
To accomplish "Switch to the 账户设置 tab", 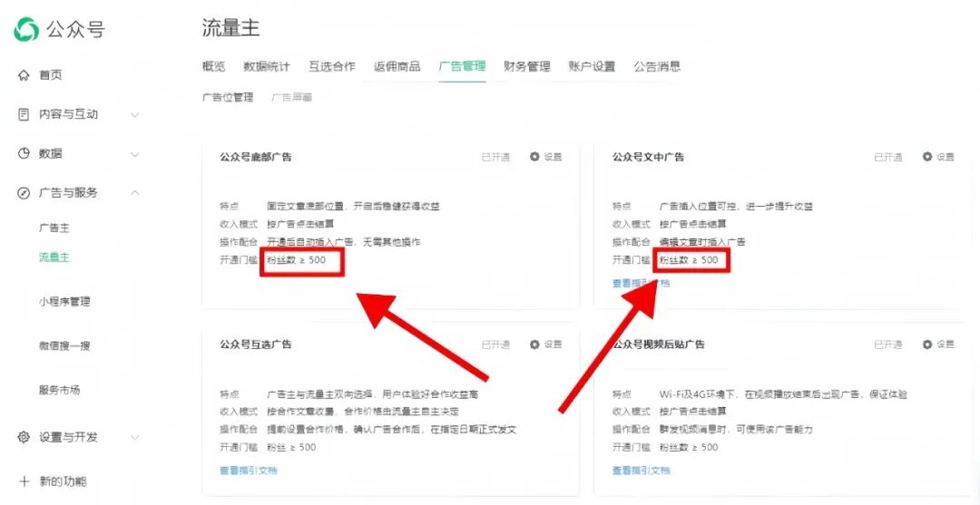I will click(x=592, y=67).
